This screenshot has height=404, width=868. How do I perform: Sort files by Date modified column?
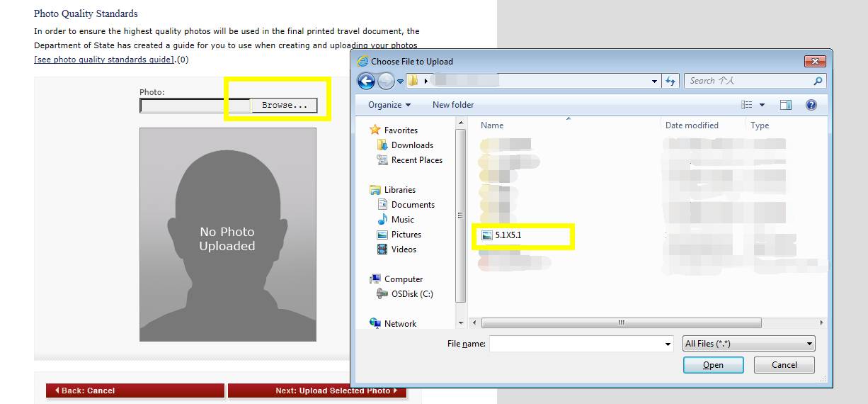click(691, 125)
